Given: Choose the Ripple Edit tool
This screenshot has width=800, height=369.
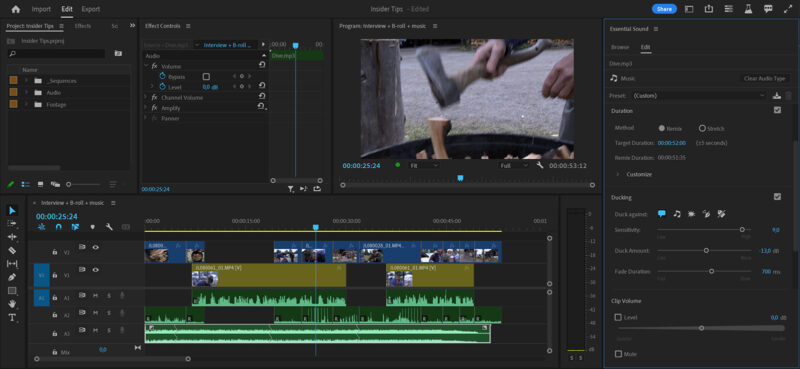Looking at the screenshot, I should [12, 237].
